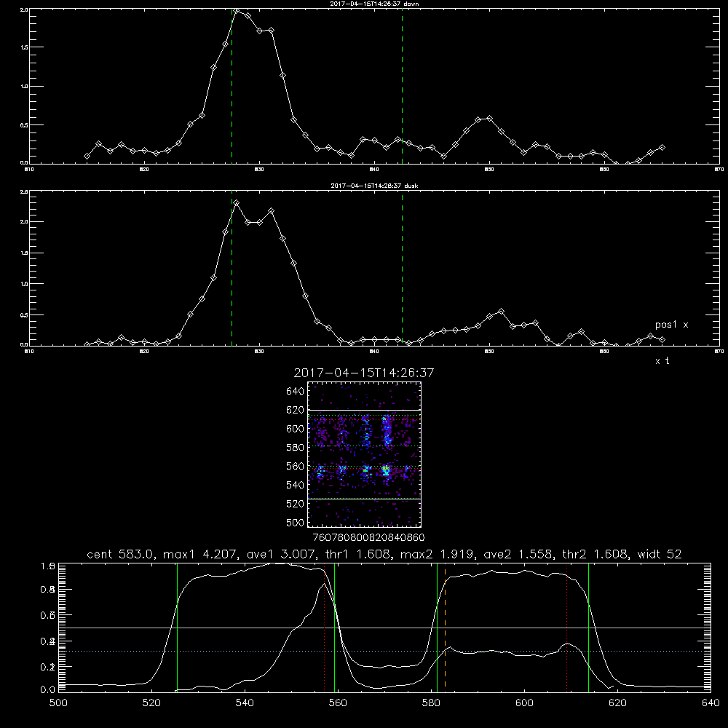This screenshot has height=728, width=728.
Task: Click bottom plot x-axis label '640'
Action: 711,703
